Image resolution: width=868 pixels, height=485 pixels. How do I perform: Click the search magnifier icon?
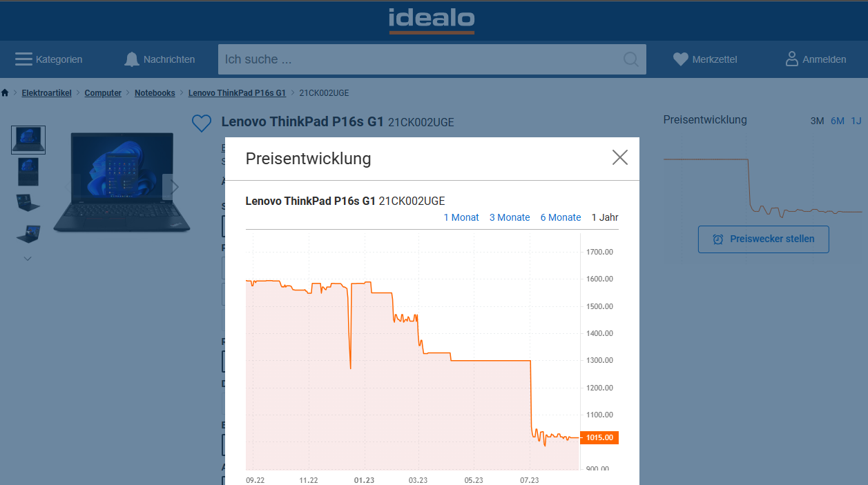630,59
